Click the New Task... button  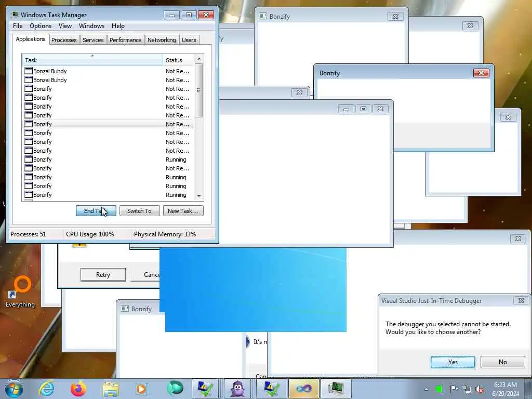[183, 211]
